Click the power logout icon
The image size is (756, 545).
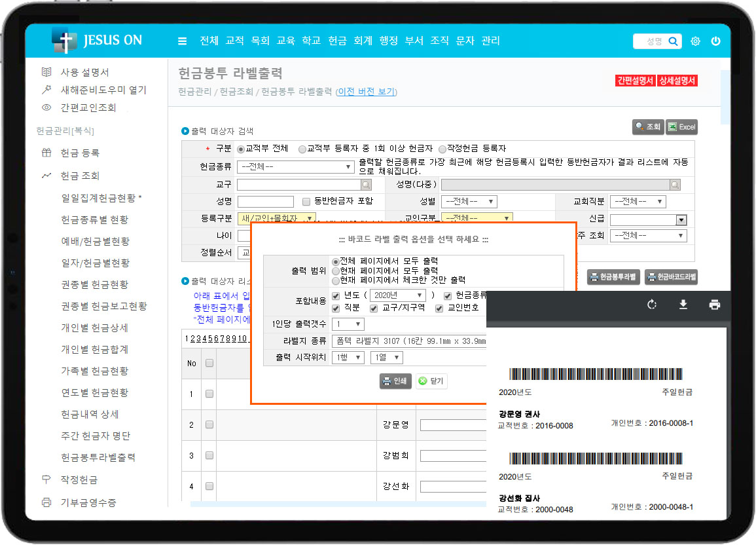715,41
